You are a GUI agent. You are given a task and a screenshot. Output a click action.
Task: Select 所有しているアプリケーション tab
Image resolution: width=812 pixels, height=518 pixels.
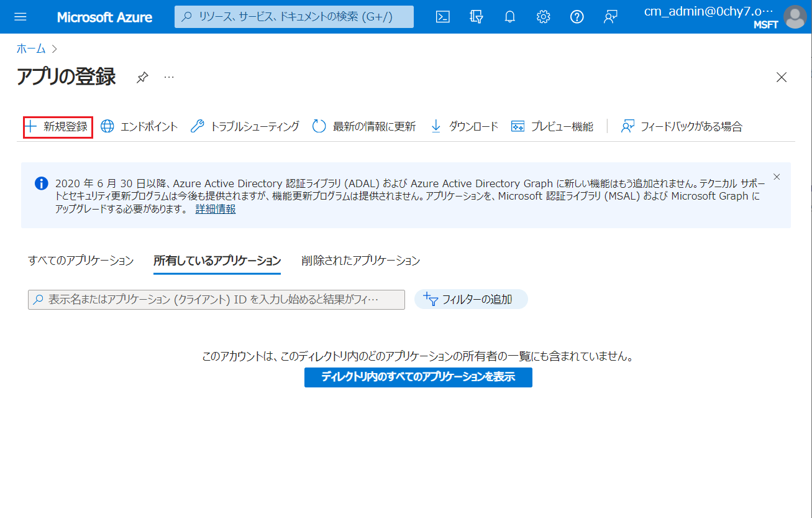[x=217, y=261]
